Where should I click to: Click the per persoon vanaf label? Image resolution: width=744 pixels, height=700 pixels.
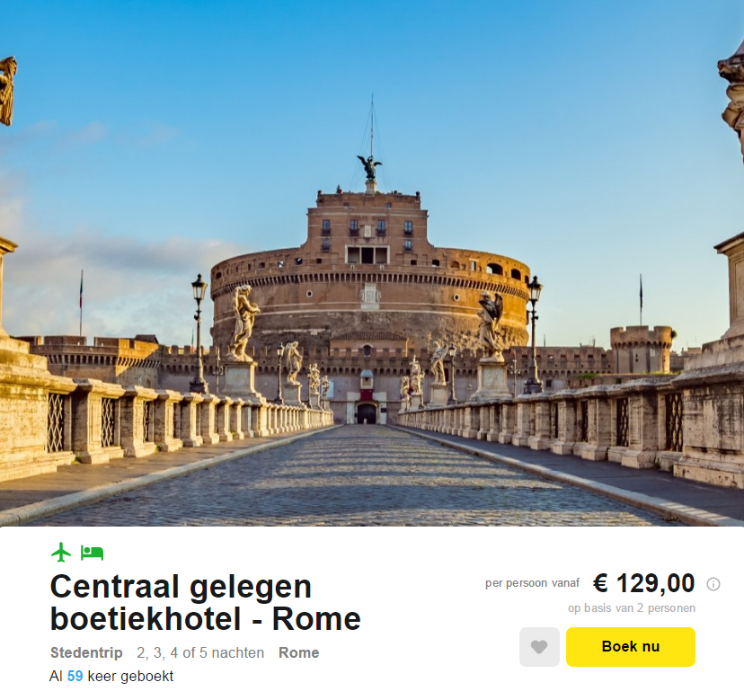[x=532, y=583]
